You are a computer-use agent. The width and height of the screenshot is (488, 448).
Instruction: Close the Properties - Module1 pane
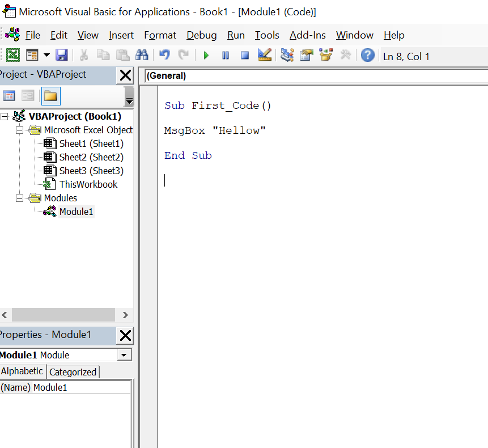tap(125, 335)
